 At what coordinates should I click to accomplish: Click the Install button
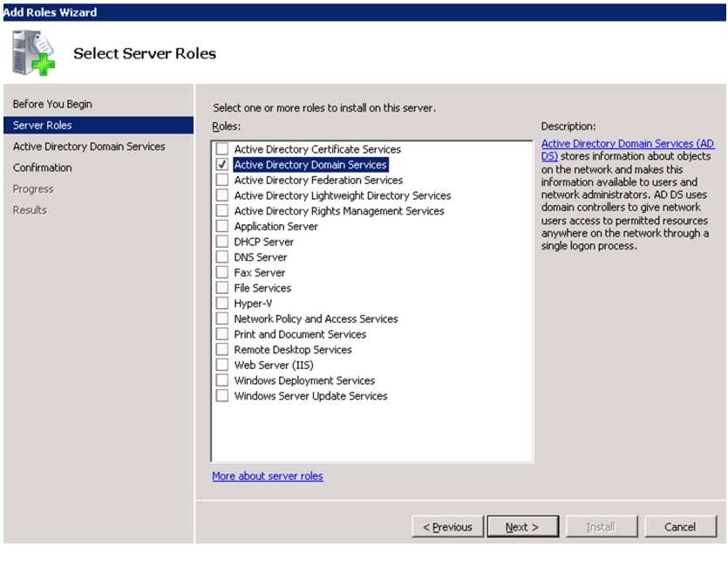tap(602, 527)
